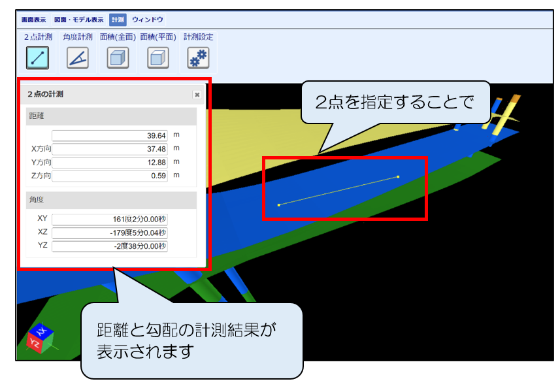The width and height of the screenshot is (560, 392).
Task: Click the XZ angle field
Action: (110, 233)
